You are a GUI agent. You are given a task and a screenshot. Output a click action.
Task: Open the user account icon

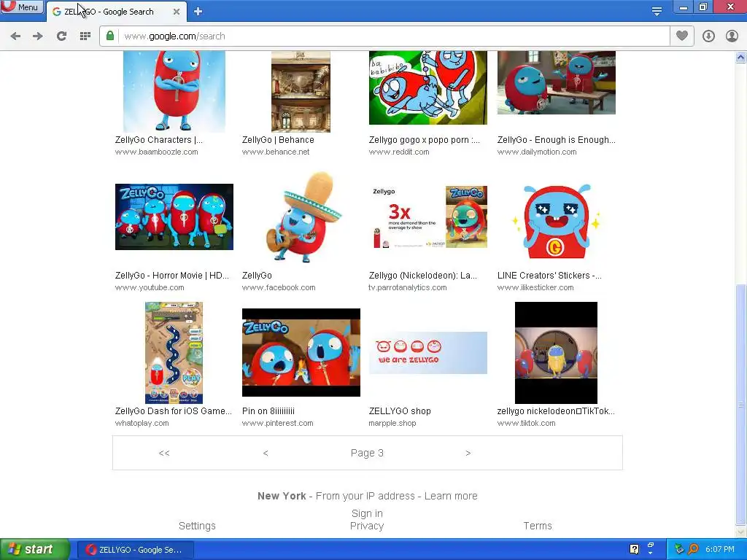[732, 36]
